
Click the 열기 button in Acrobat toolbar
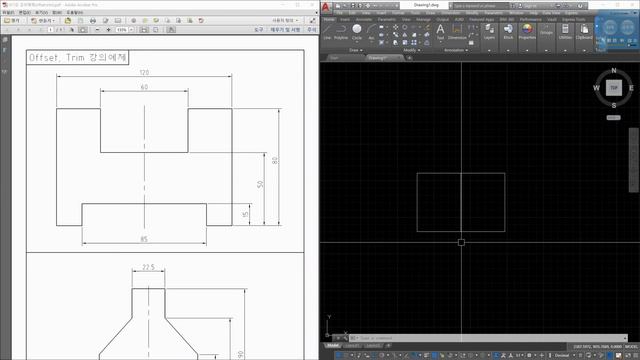click(x=11, y=20)
